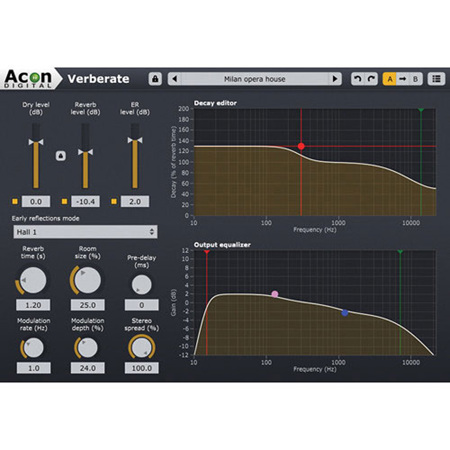Toggle the Dry level enable square

(15, 201)
